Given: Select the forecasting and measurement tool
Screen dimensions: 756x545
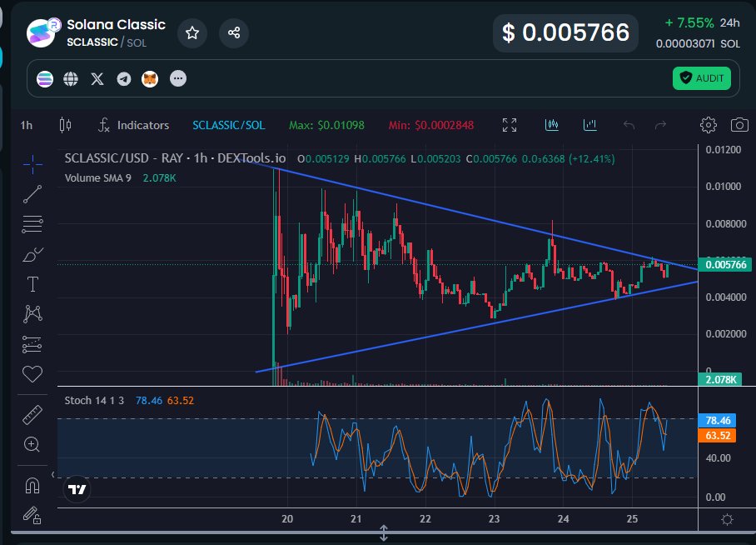Looking at the screenshot, I should click(32, 344).
